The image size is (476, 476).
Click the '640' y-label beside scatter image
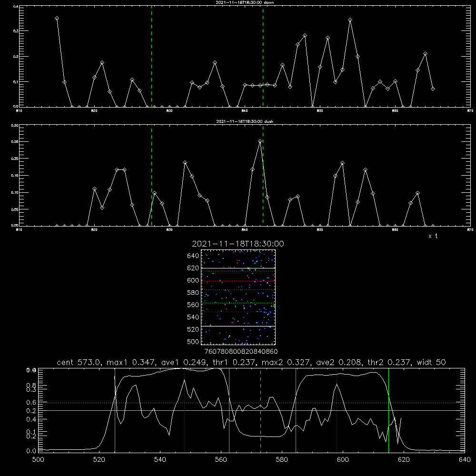(193, 256)
